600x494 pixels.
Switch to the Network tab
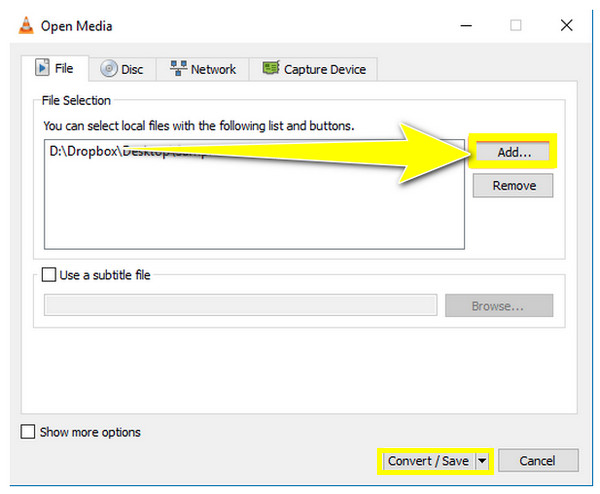(203, 70)
